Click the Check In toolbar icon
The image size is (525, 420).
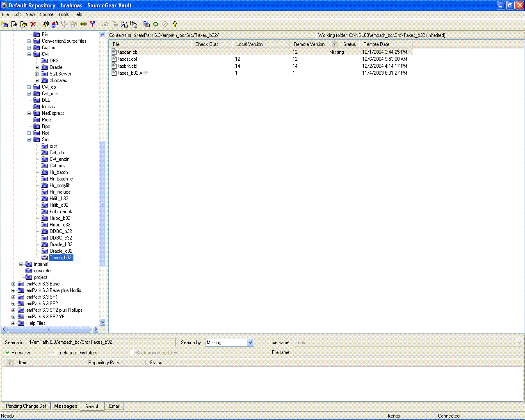pos(55,24)
